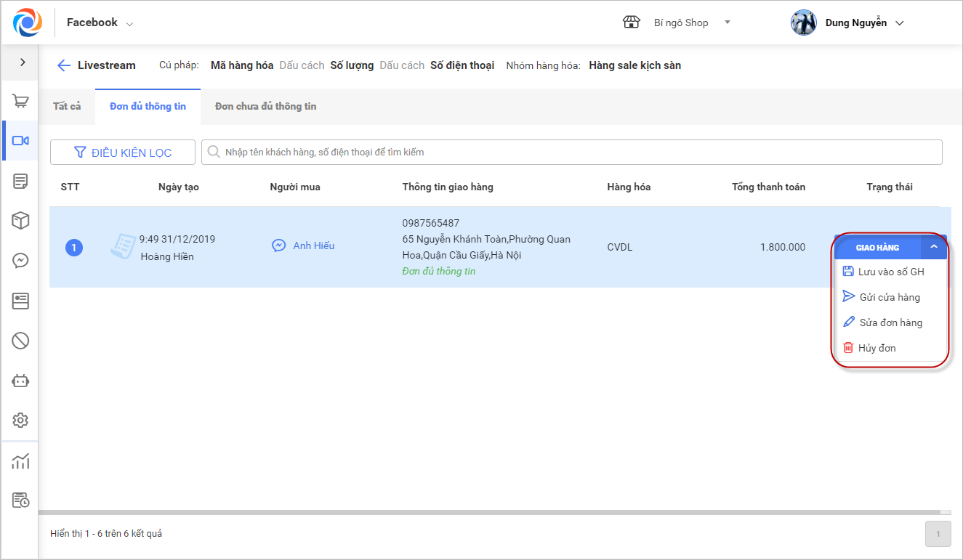Switch to Đơn chưa đủ thông tin tab
This screenshot has width=963, height=560.
coord(265,106)
